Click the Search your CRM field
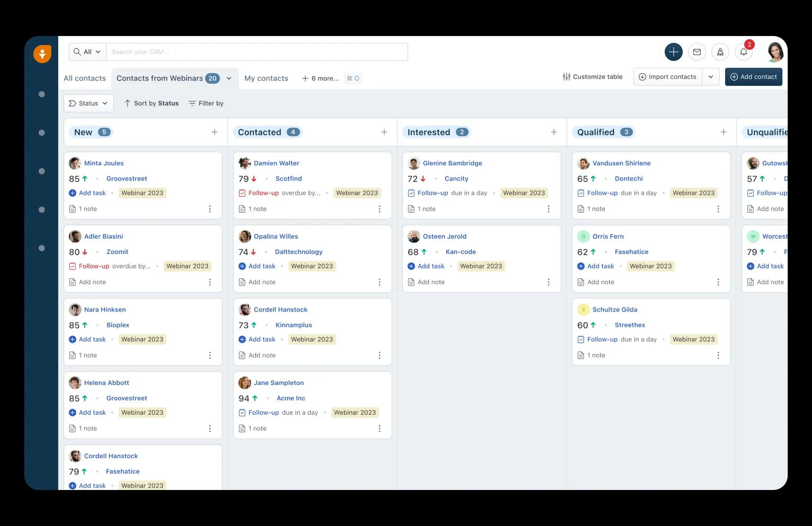Image resolution: width=812 pixels, height=526 pixels. 257,52
